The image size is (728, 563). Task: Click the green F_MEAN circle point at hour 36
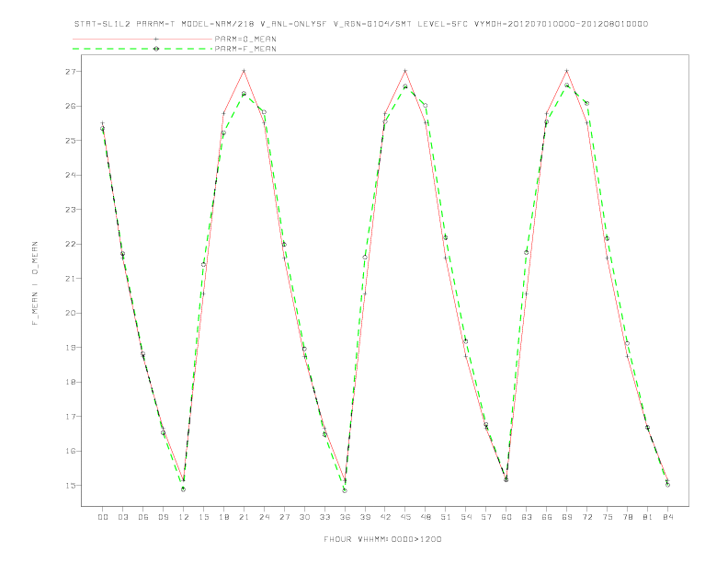click(345, 490)
